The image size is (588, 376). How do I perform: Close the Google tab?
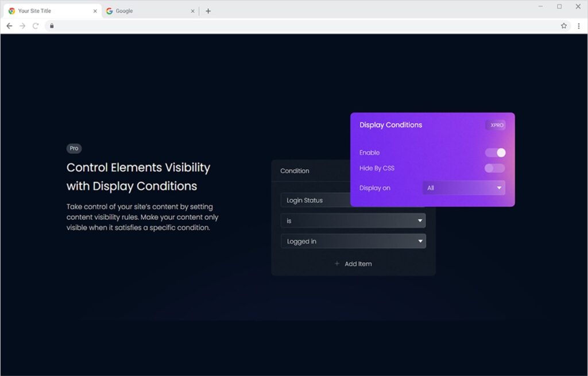pyautogui.click(x=192, y=11)
